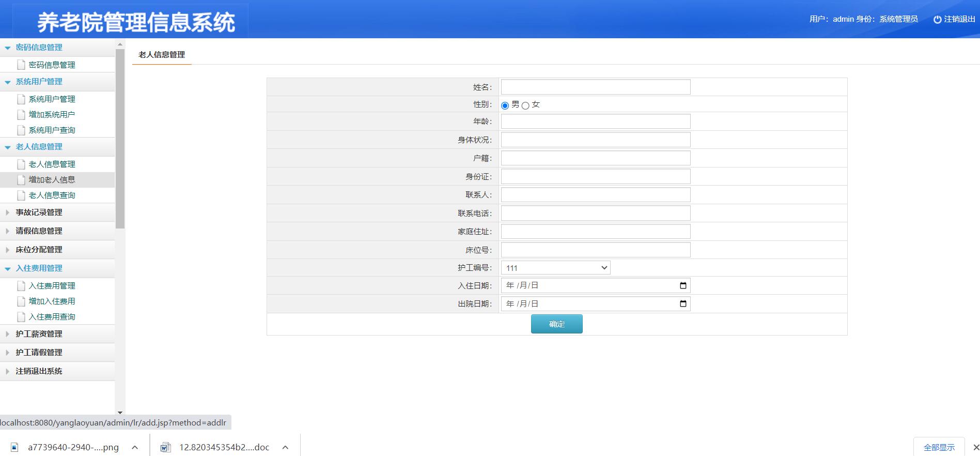Click the logout power icon in the header
This screenshot has width=980, height=456.
pyautogui.click(x=937, y=20)
